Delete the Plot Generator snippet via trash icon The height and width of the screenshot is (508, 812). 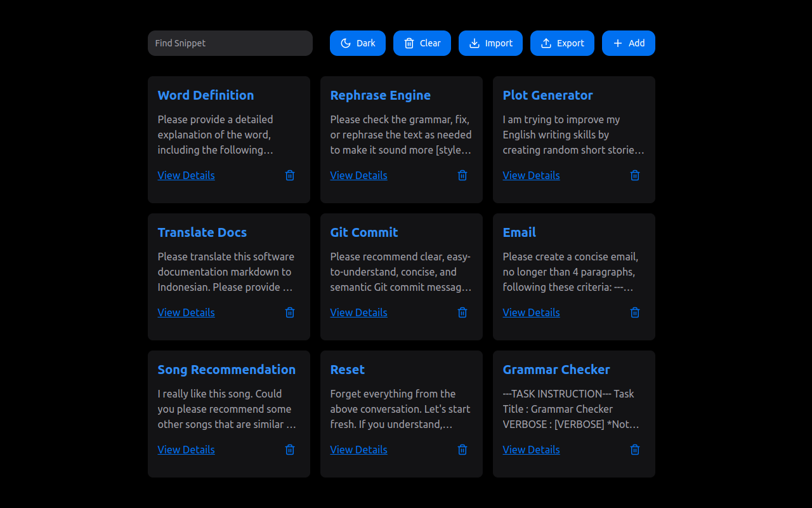[x=635, y=175]
